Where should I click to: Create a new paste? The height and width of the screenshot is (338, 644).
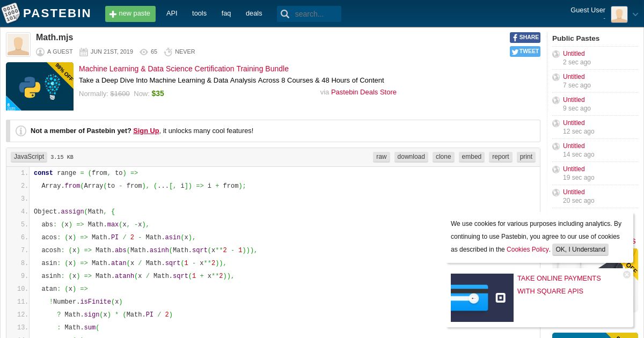(x=130, y=14)
